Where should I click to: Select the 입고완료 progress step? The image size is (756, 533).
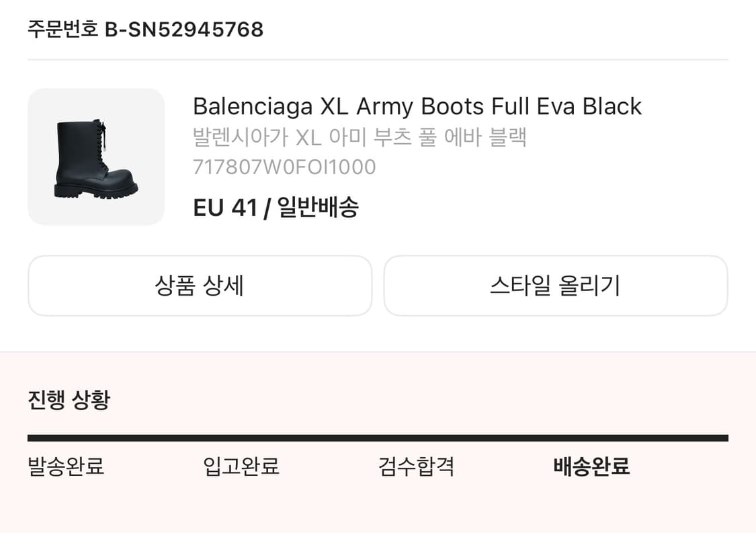click(x=241, y=466)
